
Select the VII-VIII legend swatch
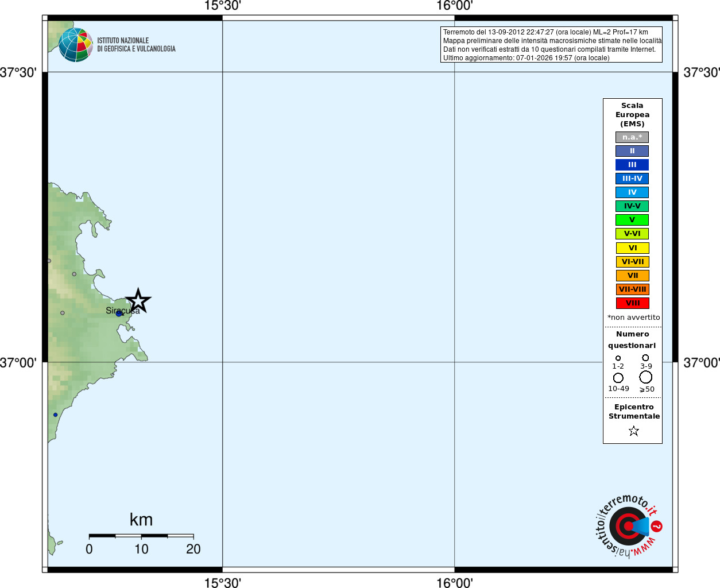(632, 289)
